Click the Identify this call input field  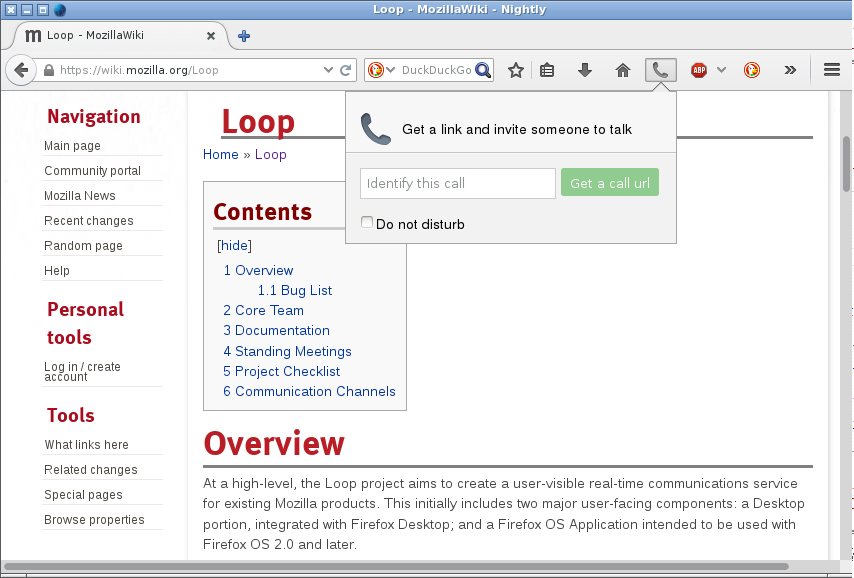(x=458, y=183)
